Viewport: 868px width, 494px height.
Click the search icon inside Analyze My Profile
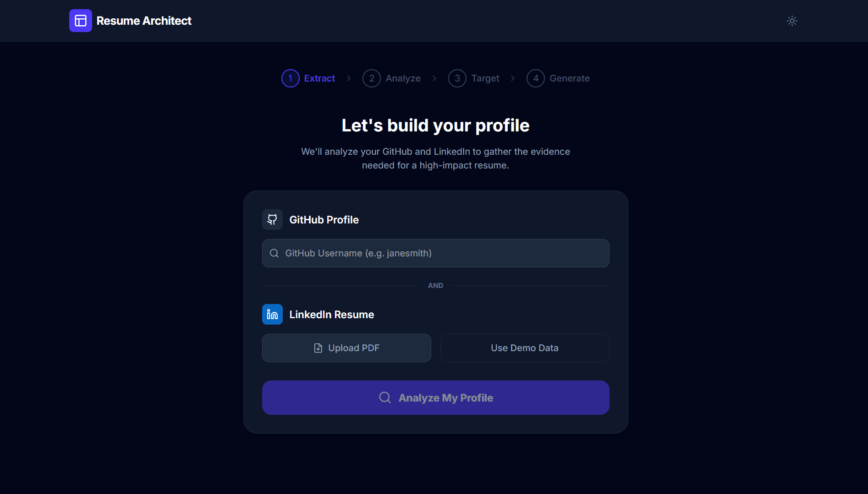pyautogui.click(x=385, y=397)
